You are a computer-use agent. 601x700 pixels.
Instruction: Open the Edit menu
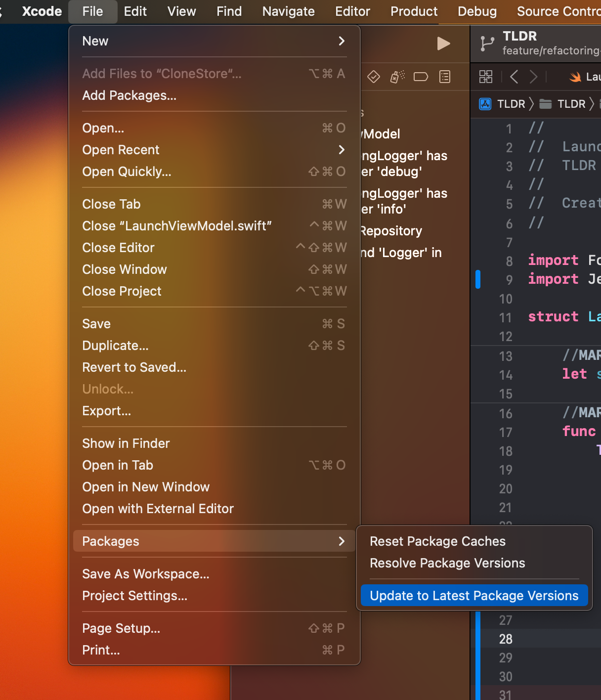coord(135,11)
